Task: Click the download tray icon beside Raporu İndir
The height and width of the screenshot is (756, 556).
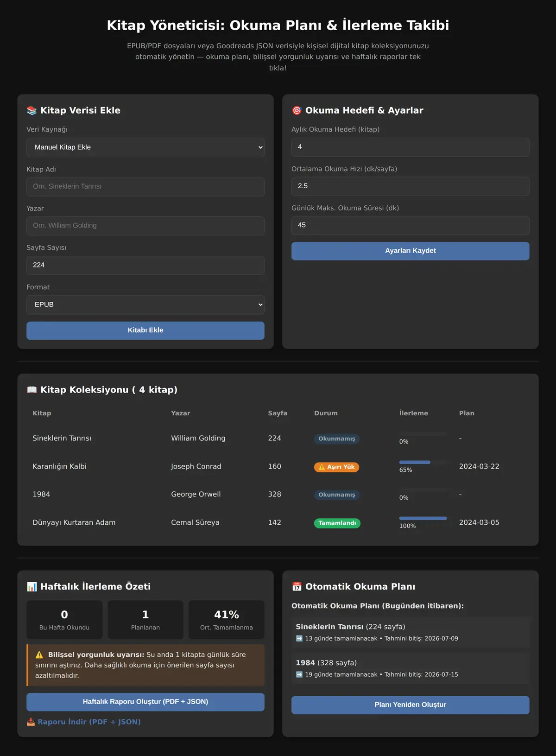Action: [x=31, y=722]
